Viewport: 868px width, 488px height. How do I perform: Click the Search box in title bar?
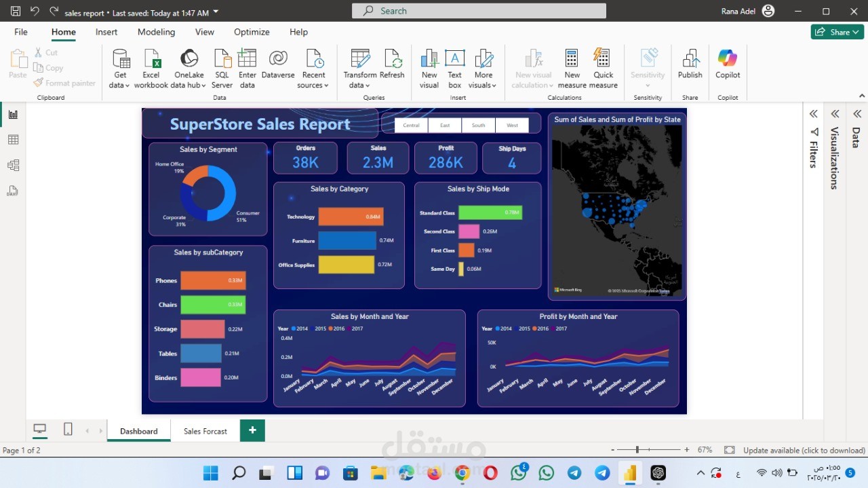[x=479, y=11]
